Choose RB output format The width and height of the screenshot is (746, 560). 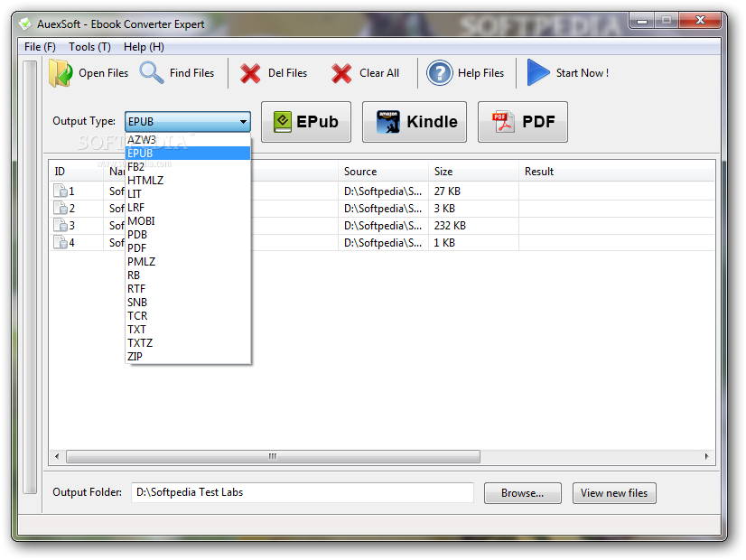coord(188,275)
